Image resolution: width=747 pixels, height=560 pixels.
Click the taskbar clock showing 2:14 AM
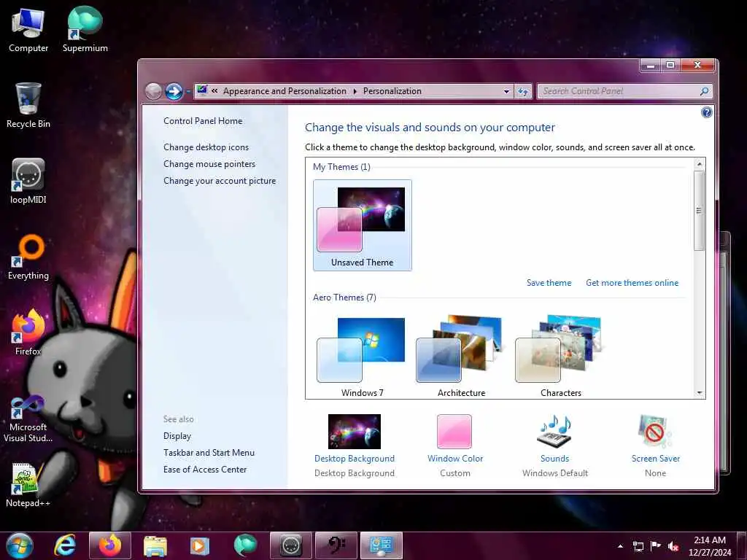pyautogui.click(x=710, y=545)
